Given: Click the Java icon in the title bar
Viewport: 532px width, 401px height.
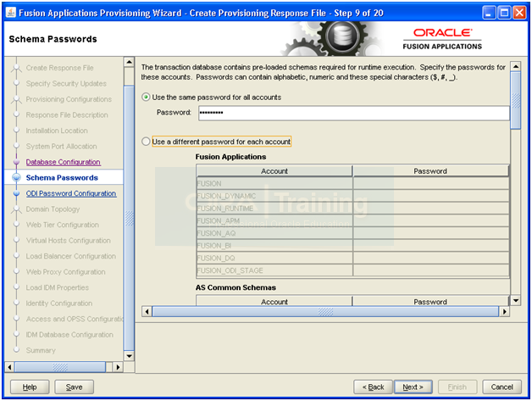Looking at the screenshot, I should (x=11, y=13).
